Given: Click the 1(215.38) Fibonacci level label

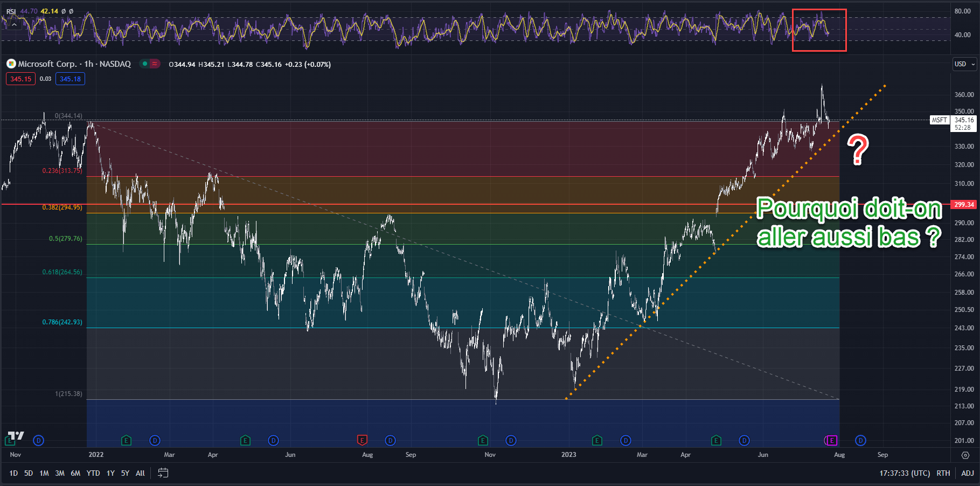Looking at the screenshot, I should [69, 394].
